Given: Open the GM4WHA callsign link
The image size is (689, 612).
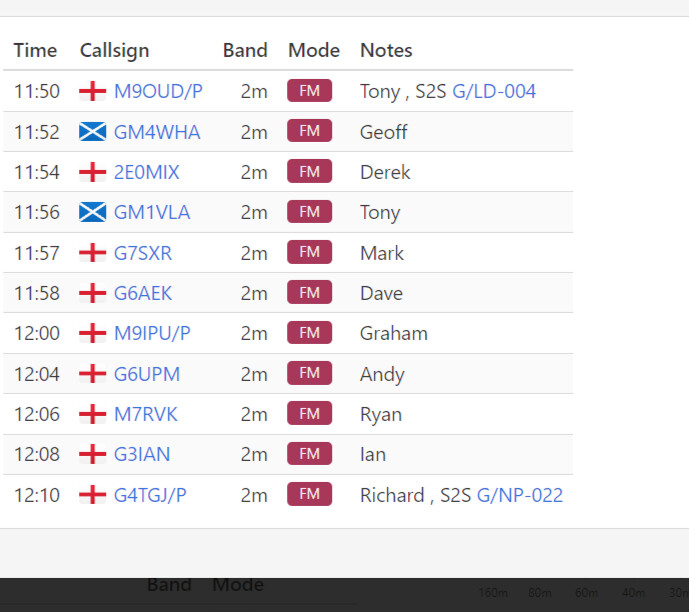Looking at the screenshot, I should click(x=157, y=132).
